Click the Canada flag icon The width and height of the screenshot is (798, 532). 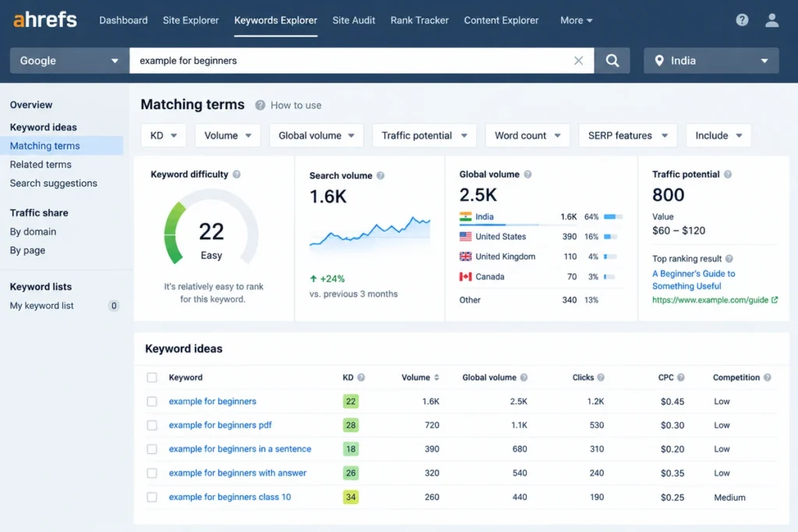[x=465, y=277]
